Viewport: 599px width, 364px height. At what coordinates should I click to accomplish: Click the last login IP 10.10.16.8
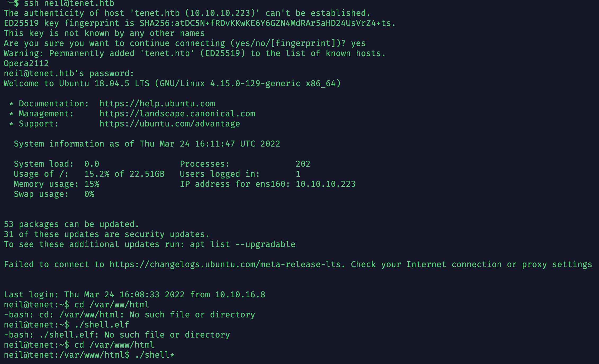(240, 295)
